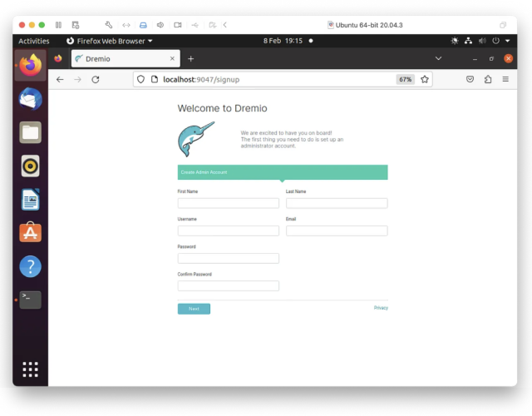Bookmark this page with the star icon
Screen dimensions: 532x416
click(x=425, y=80)
